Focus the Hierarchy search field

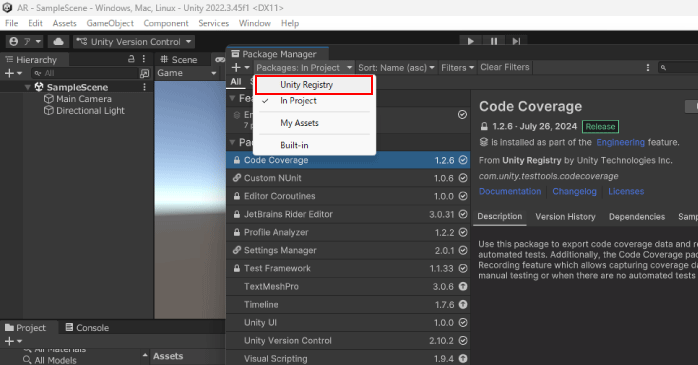(x=85, y=73)
